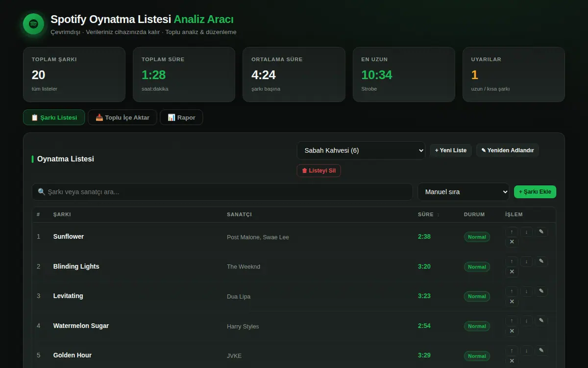Click the green Spotify logo icon
This screenshot has height=368, width=588.
tap(33, 24)
